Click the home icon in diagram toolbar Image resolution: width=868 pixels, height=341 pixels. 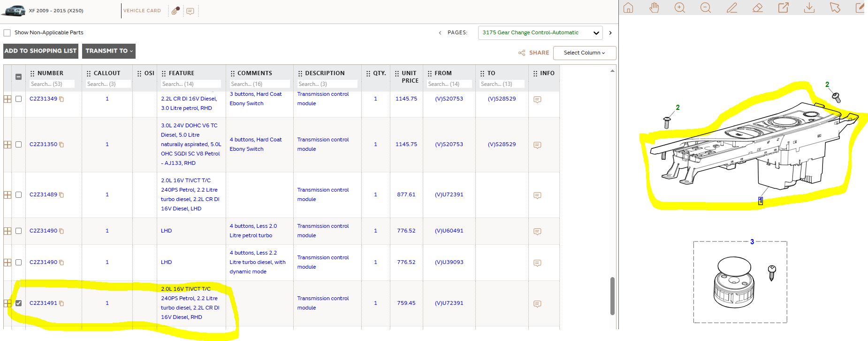click(x=628, y=8)
